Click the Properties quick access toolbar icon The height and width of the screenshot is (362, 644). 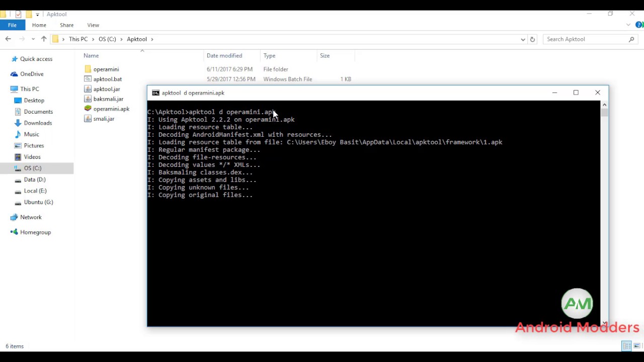click(19, 14)
